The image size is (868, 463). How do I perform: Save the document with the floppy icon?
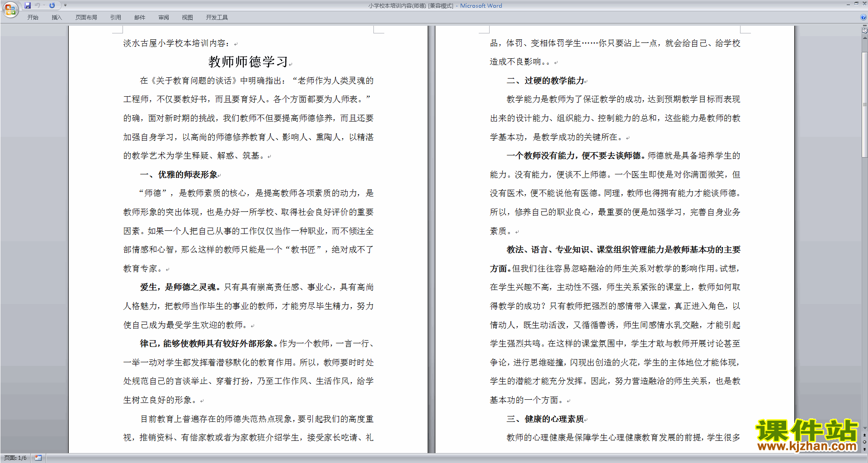[x=28, y=5]
